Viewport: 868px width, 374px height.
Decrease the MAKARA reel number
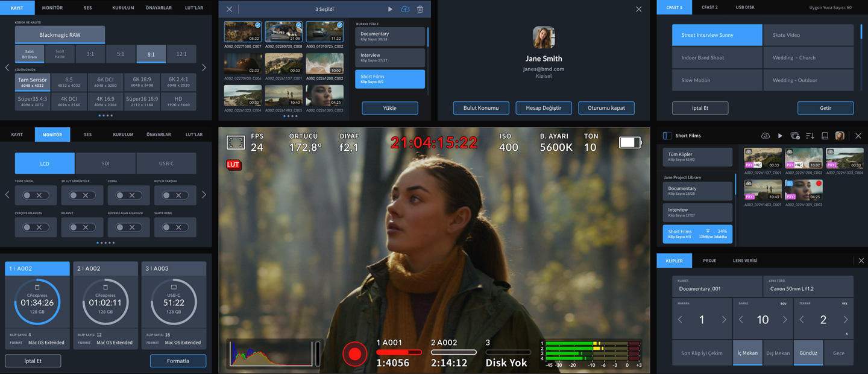pyautogui.click(x=681, y=320)
